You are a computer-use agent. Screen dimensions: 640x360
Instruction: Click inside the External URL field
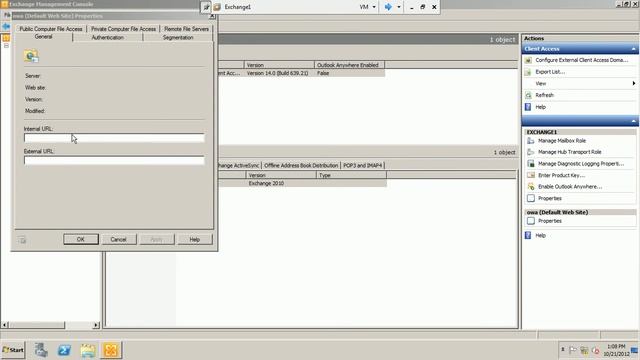tap(114, 160)
